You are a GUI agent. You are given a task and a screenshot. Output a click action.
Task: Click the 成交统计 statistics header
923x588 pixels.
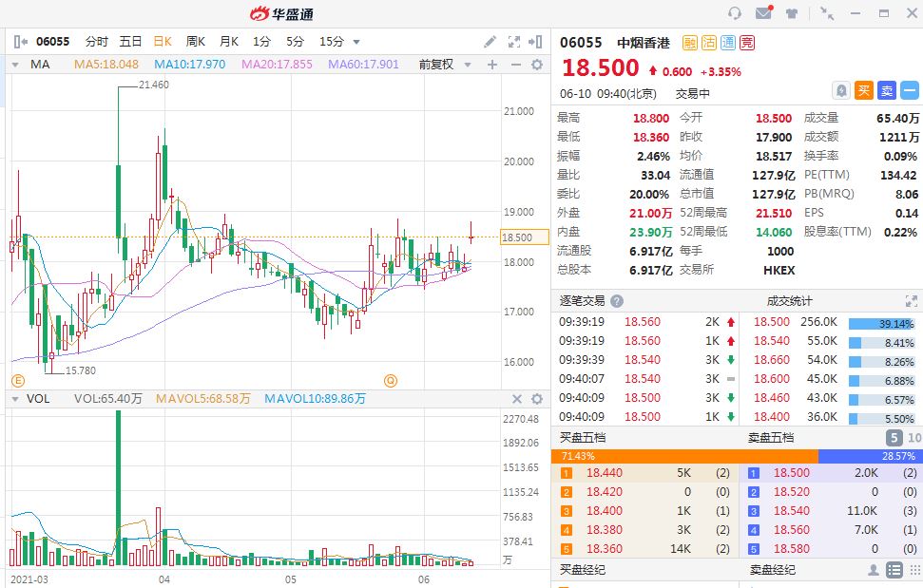[789, 301]
